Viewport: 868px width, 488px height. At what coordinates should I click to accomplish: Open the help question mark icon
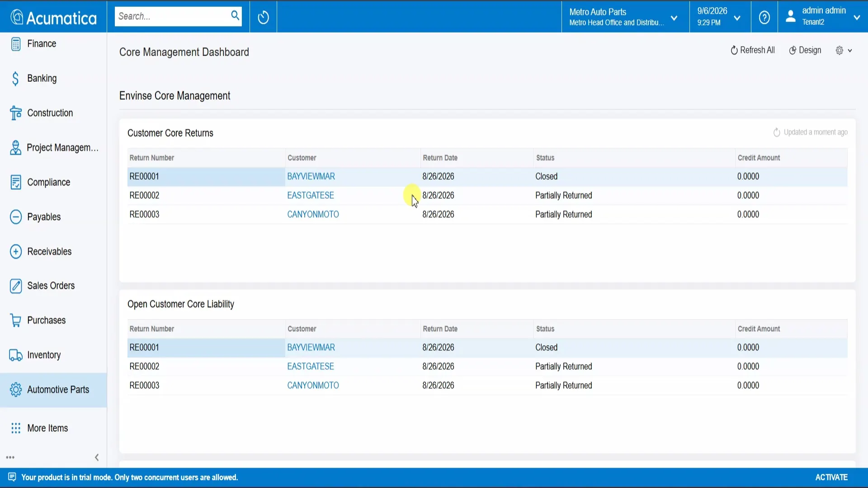764,17
